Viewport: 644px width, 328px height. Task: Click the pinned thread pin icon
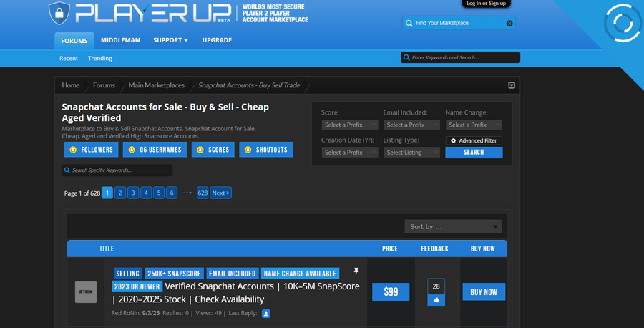tap(356, 271)
